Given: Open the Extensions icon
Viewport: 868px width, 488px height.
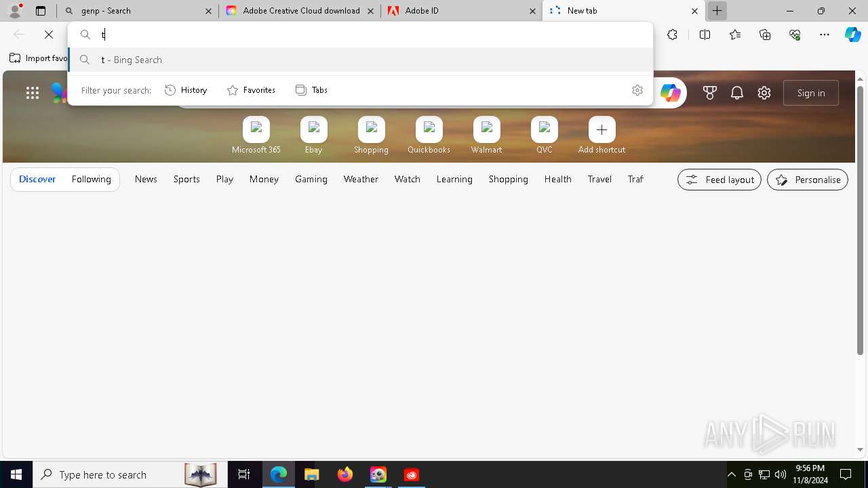Looking at the screenshot, I should coord(672,35).
